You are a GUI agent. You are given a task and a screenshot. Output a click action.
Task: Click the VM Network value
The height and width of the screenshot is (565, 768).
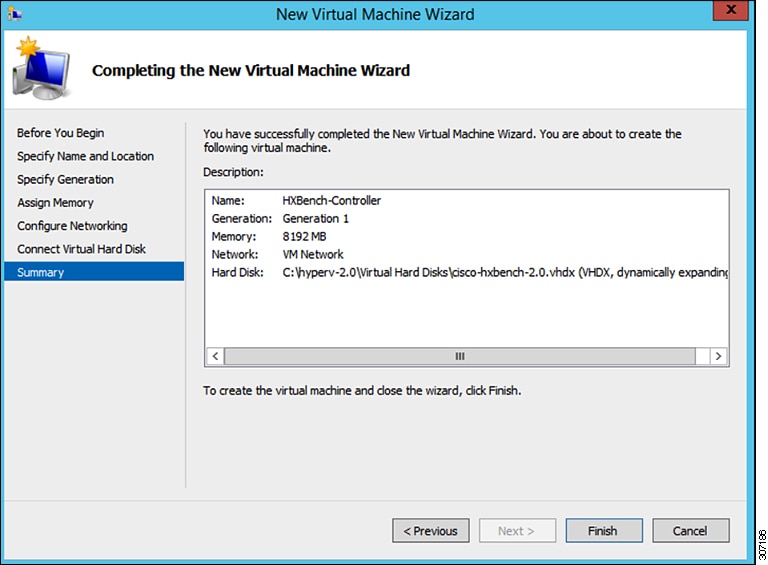[x=313, y=254]
